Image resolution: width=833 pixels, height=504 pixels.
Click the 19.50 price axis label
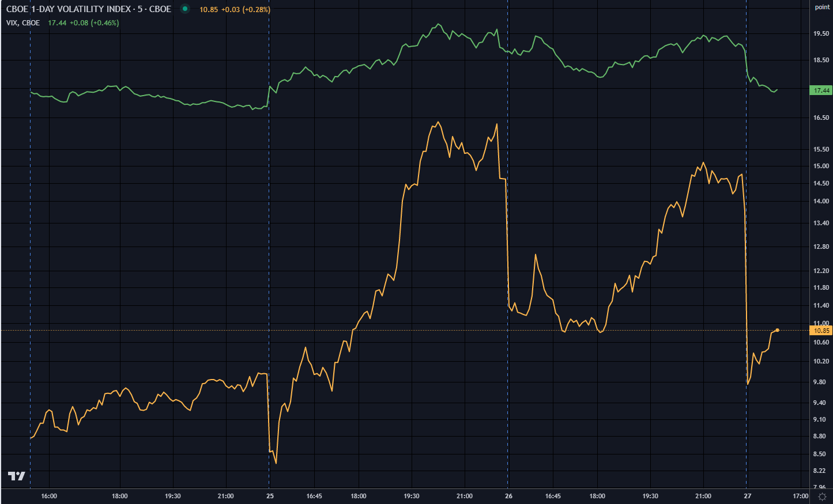[x=821, y=34]
